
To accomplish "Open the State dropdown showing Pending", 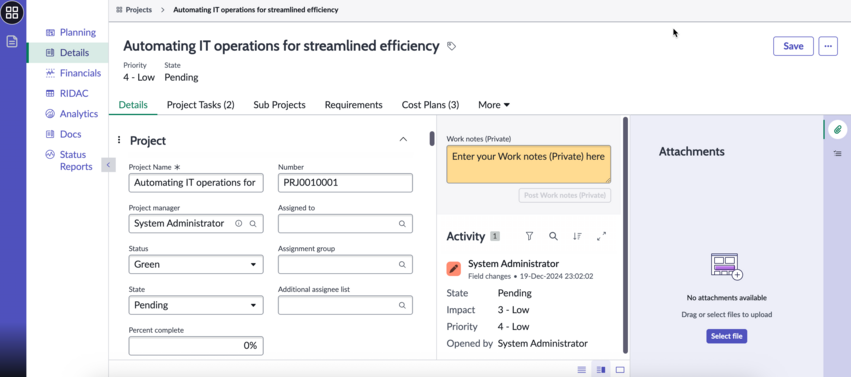I will click(196, 305).
